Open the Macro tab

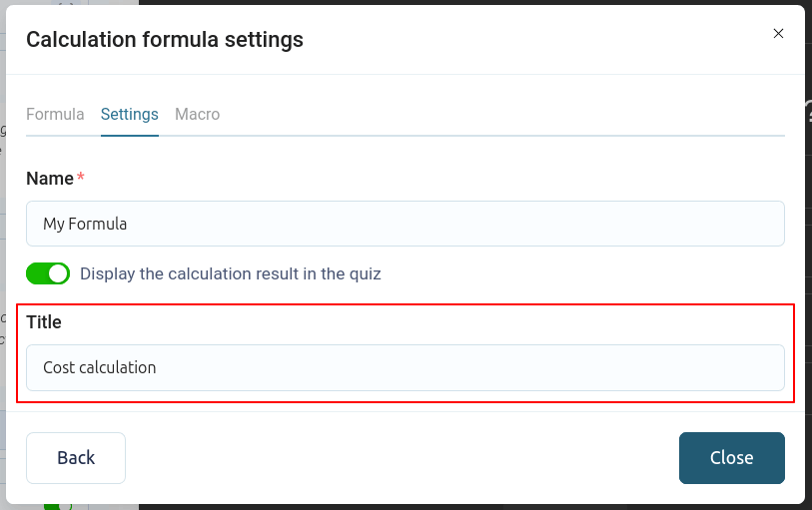[197, 114]
